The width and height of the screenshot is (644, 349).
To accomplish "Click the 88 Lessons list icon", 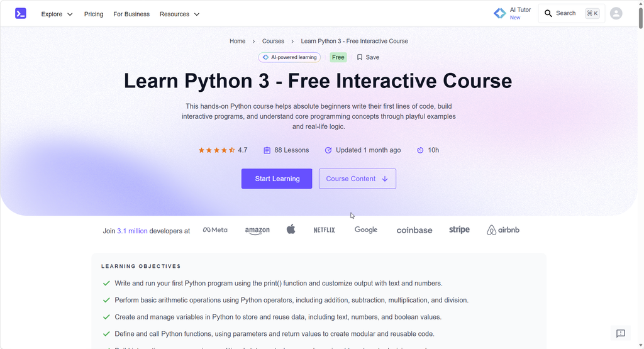I will click(x=267, y=150).
